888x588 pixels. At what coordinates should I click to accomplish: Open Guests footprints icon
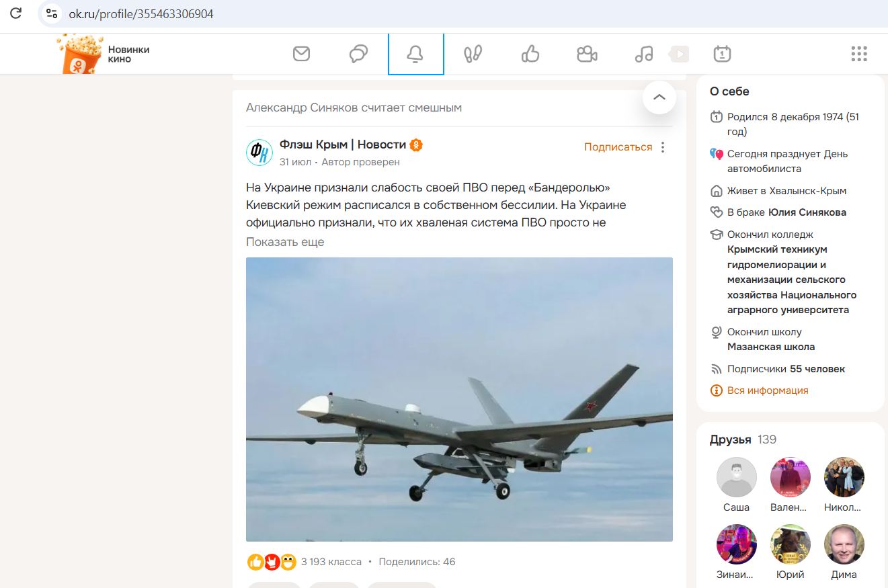coord(473,54)
